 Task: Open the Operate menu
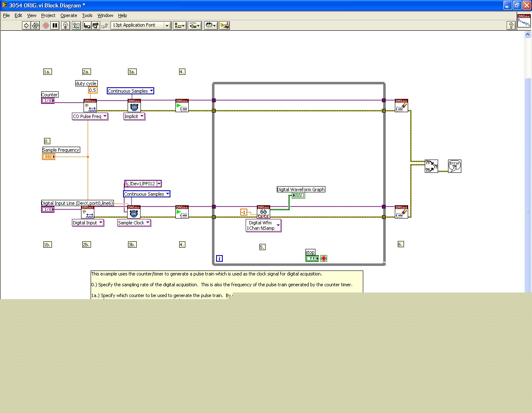[x=69, y=15]
